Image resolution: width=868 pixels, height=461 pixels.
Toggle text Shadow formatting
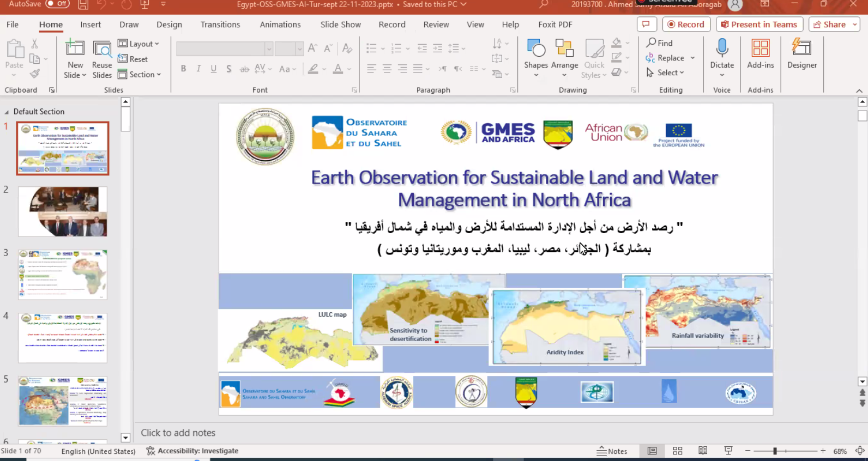(229, 69)
